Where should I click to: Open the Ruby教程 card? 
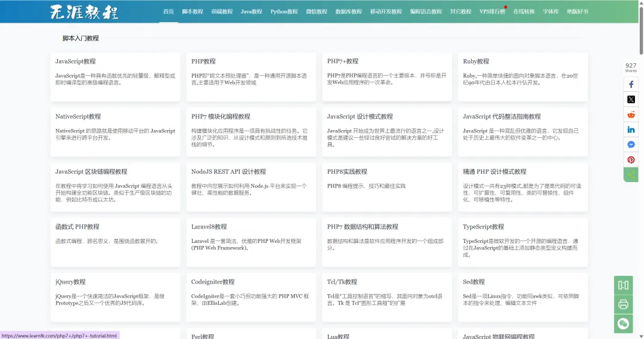tap(523, 77)
